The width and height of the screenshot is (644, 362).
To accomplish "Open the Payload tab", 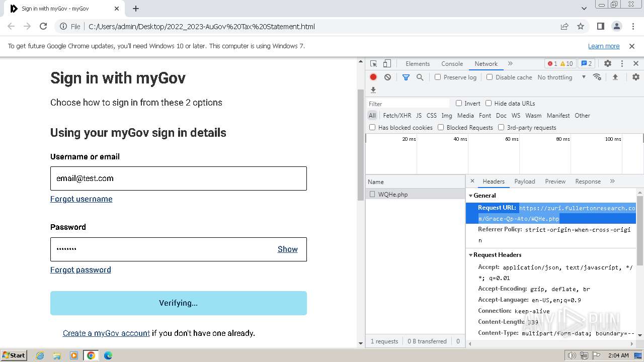I will click(525, 182).
